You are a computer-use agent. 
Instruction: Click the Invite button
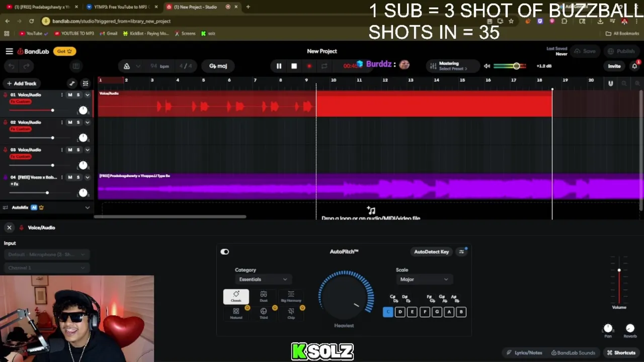614,66
